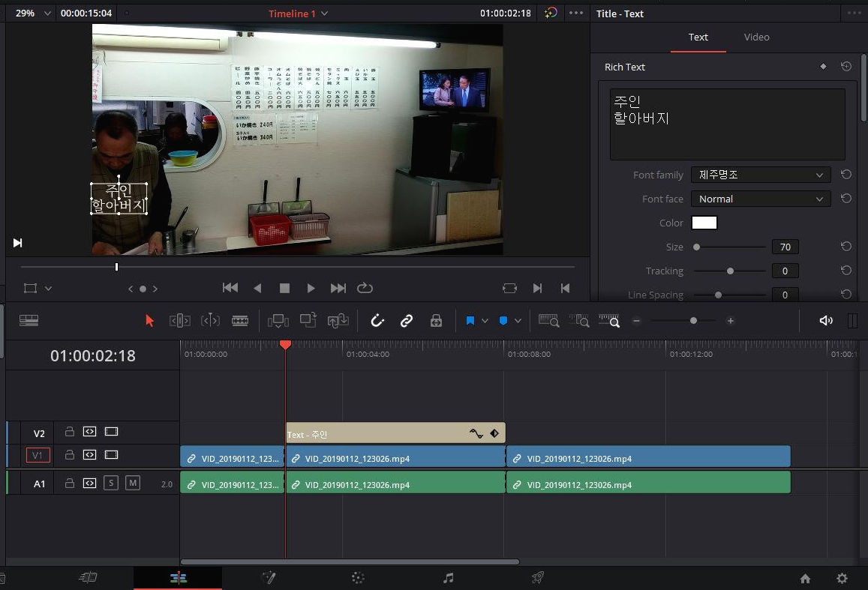The height and width of the screenshot is (590, 868).
Task: Stop playback
Action: [284, 288]
